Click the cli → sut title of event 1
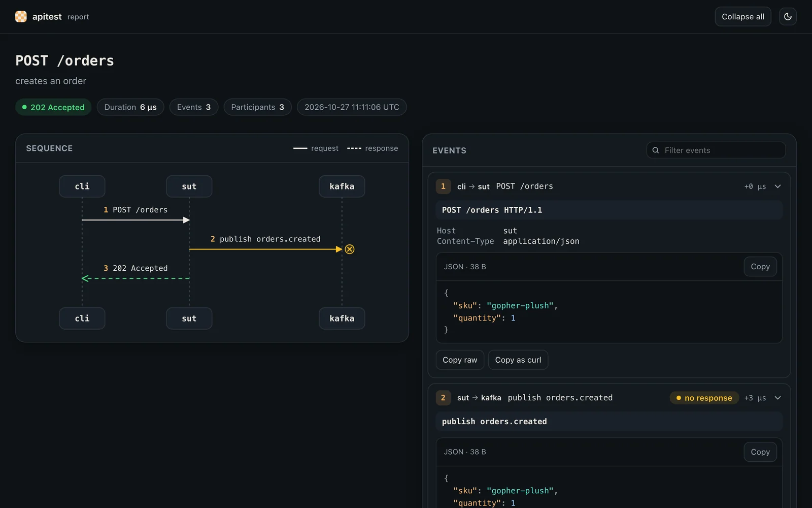This screenshot has height=508, width=812. 473,186
